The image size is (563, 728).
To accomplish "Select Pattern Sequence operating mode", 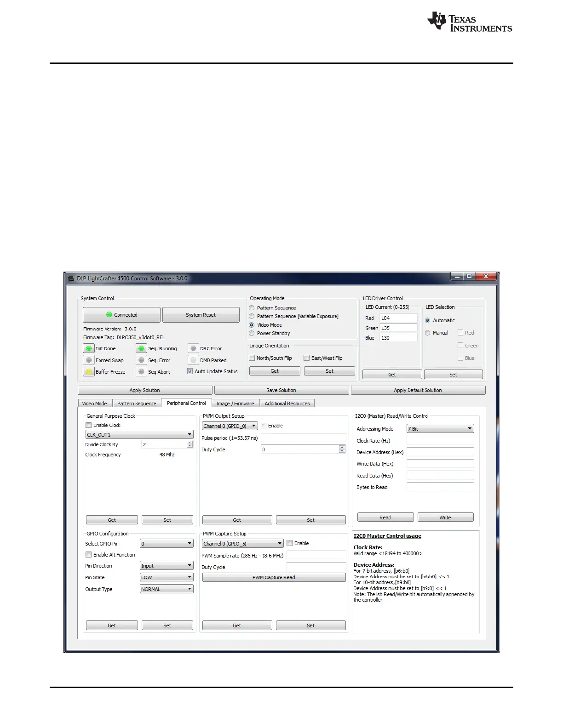I will (252, 308).
